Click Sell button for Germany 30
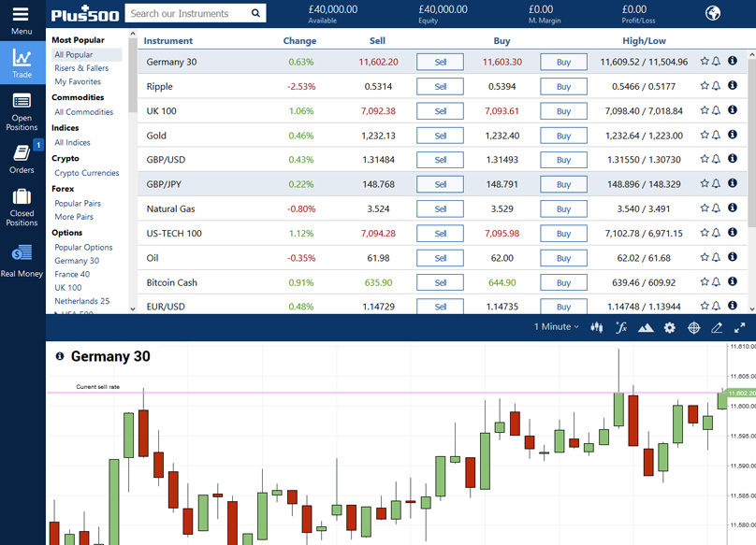This screenshot has height=545, width=756. tap(440, 62)
